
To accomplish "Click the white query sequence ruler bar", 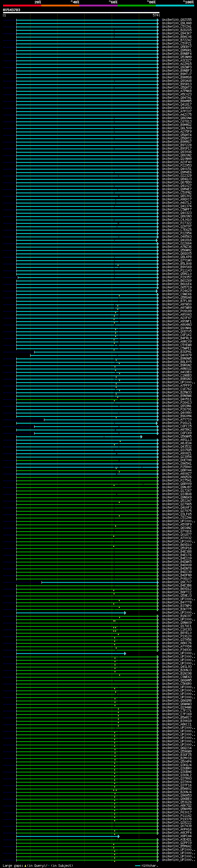I will click(81, 12).
